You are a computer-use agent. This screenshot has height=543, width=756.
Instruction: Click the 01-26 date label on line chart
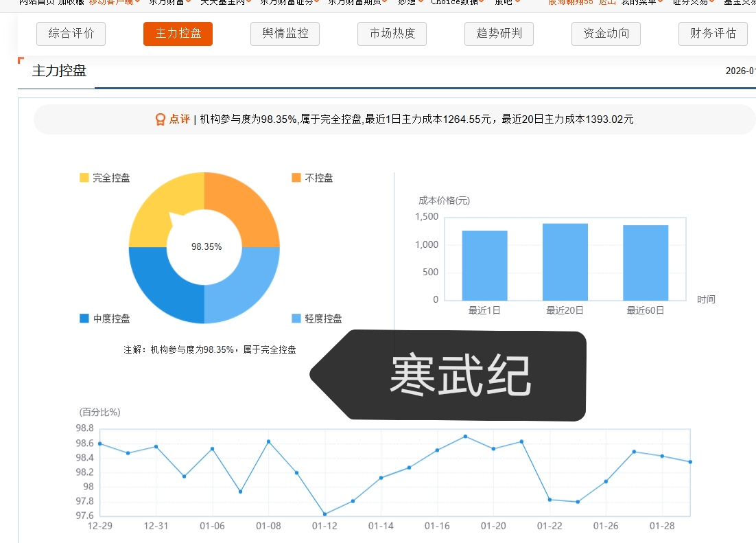click(x=606, y=526)
